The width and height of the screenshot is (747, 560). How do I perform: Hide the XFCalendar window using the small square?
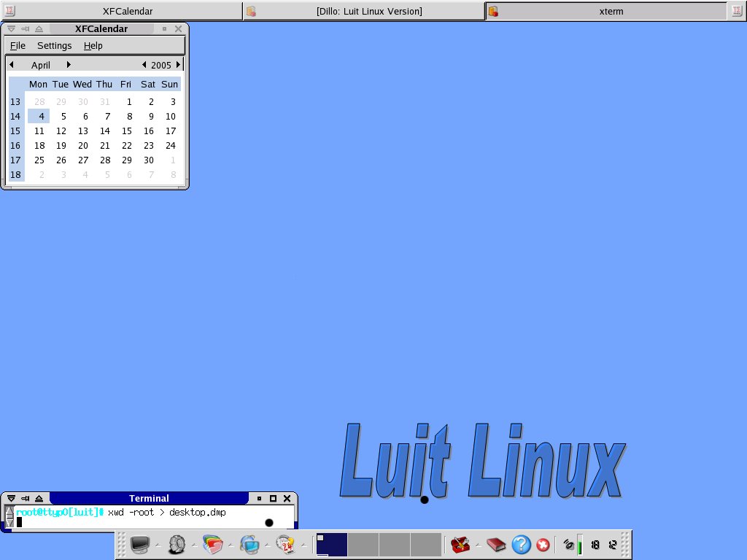[x=164, y=28]
